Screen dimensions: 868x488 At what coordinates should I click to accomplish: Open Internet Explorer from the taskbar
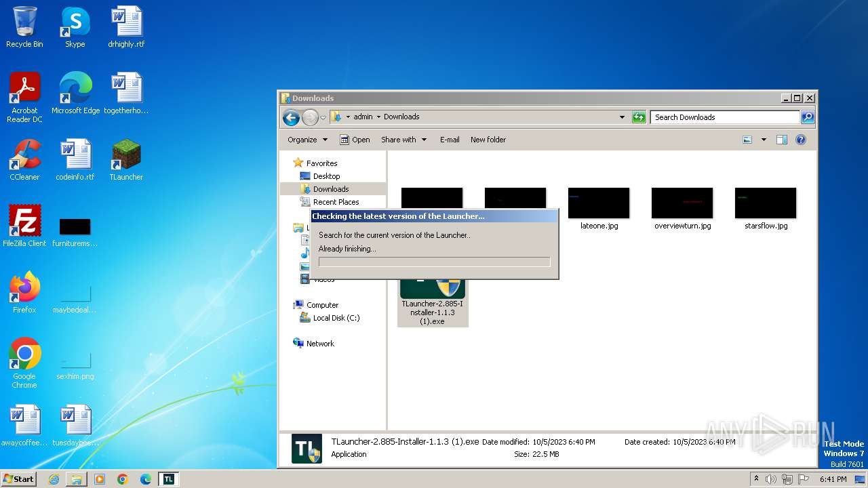[x=54, y=479]
